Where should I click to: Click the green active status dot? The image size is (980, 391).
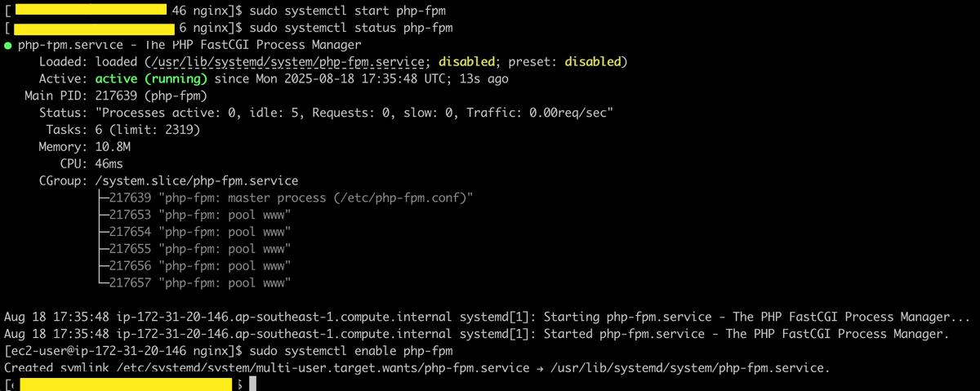point(8,45)
